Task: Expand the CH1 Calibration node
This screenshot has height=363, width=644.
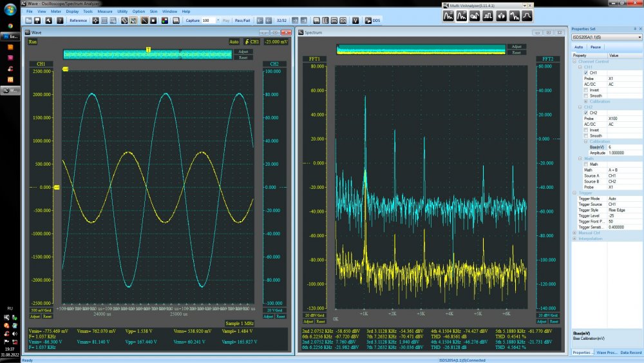Action: [585, 101]
